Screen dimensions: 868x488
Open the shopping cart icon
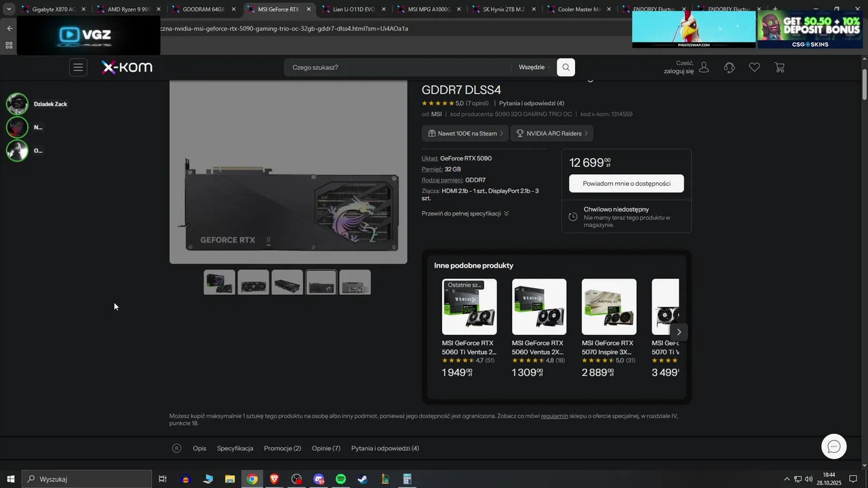click(779, 67)
